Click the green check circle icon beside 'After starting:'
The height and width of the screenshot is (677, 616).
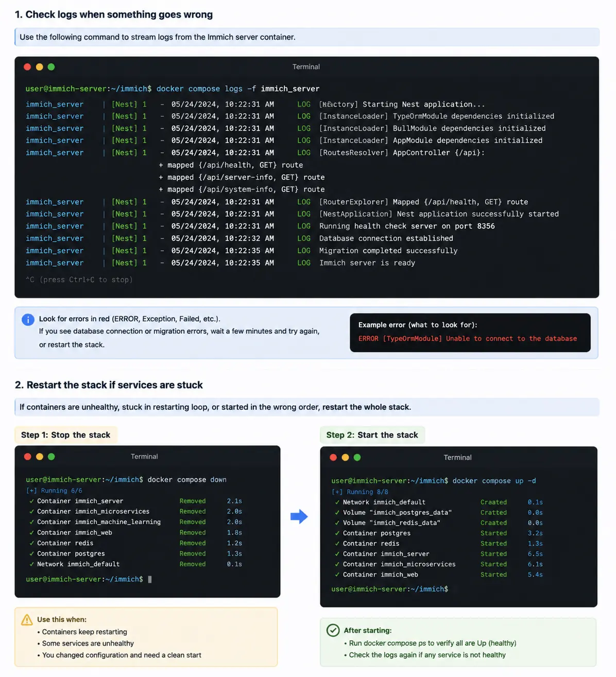[333, 630]
